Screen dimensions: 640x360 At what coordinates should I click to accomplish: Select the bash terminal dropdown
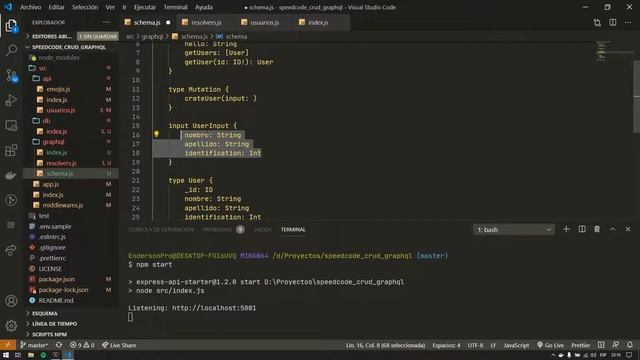pyautogui.click(x=514, y=230)
